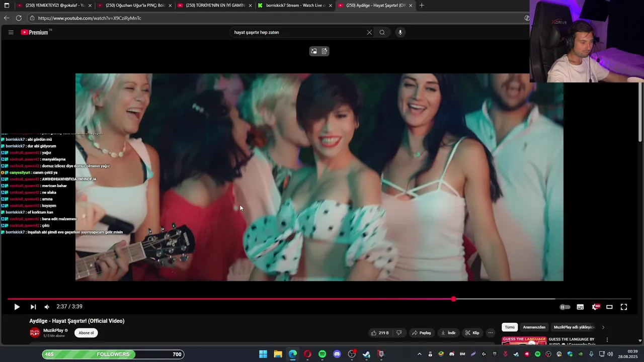The image size is (644, 362).
Task: Go back with browser back arrow
Action: pos(7,18)
